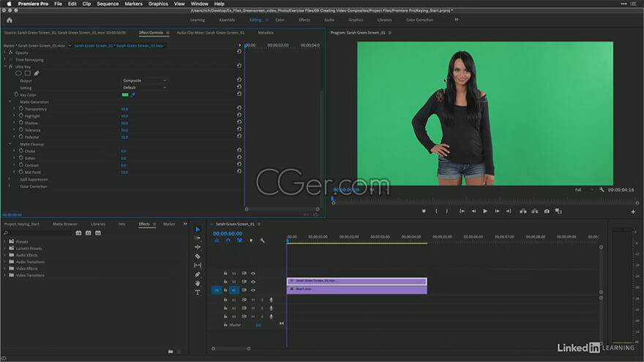Export frame with camera icon
The width and height of the screenshot is (644, 362).
tap(547, 211)
